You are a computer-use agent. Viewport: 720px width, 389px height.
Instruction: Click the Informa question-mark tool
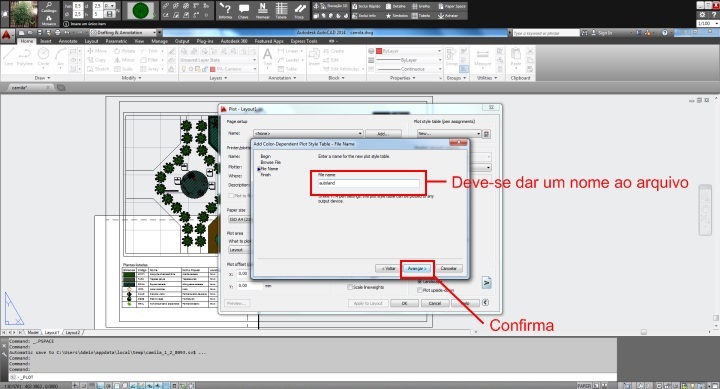(x=225, y=11)
